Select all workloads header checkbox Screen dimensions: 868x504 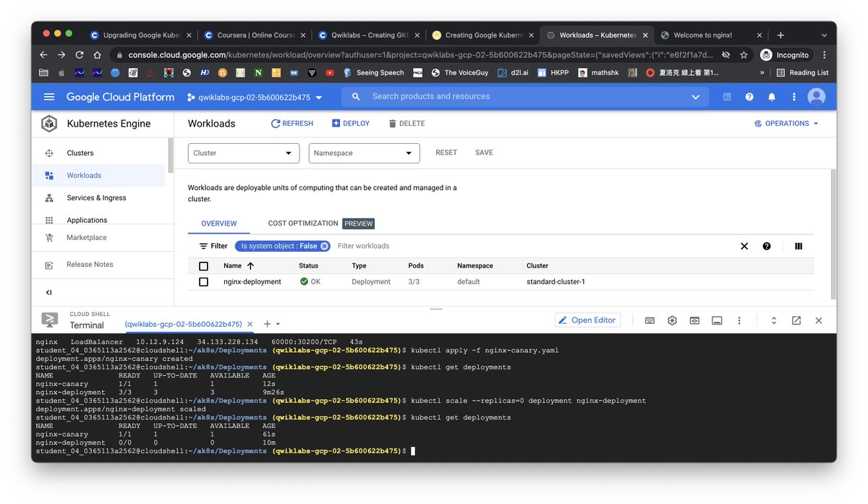coord(203,266)
